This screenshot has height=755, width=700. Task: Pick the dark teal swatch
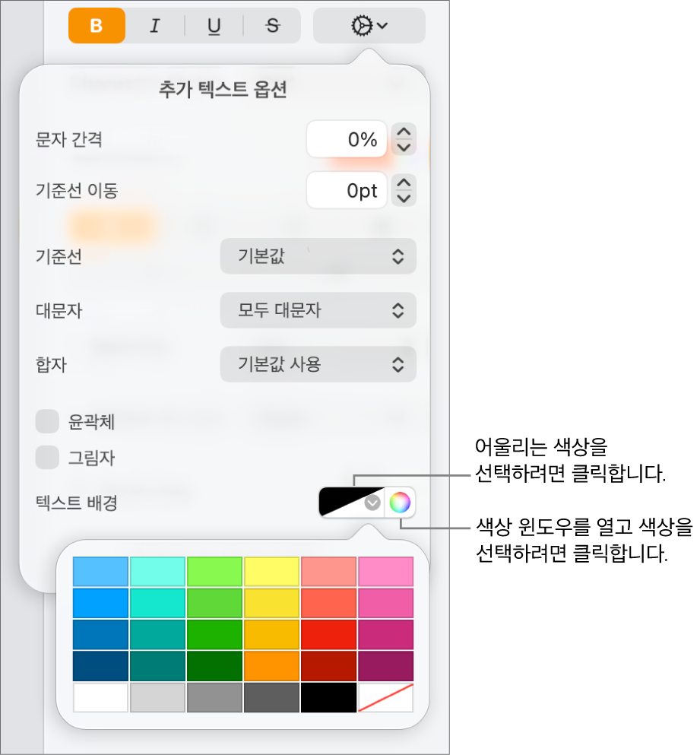coord(157,666)
